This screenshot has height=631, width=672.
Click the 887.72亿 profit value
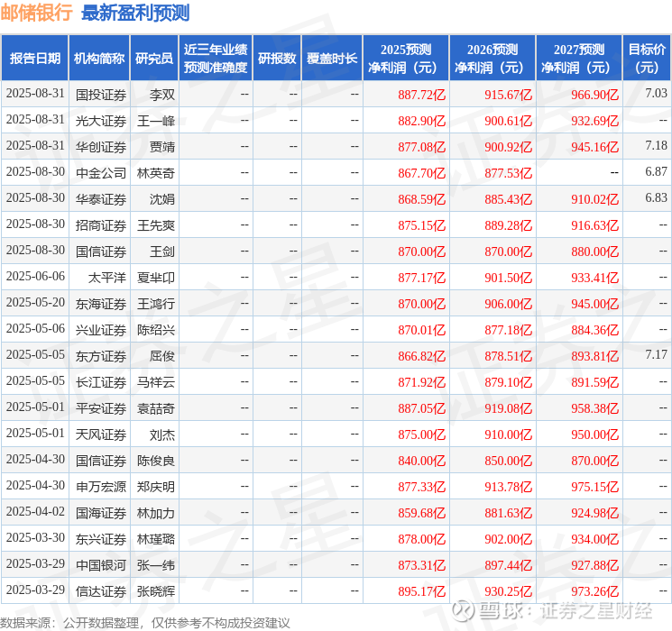point(422,95)
